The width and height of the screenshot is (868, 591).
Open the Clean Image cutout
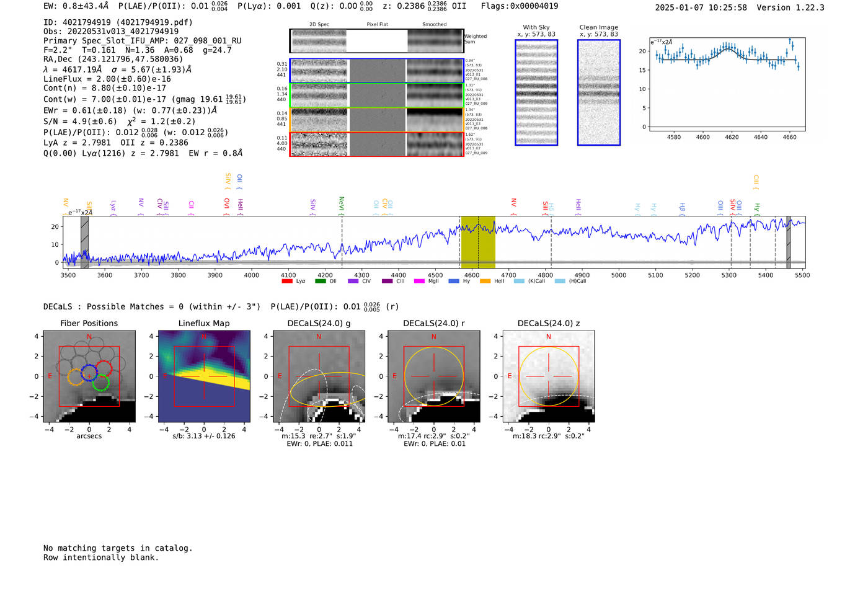coord(599,92)
